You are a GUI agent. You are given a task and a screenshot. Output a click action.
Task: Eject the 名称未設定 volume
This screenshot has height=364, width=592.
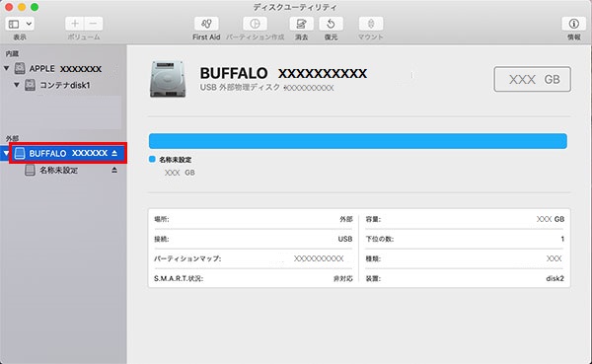click(114, 170)
